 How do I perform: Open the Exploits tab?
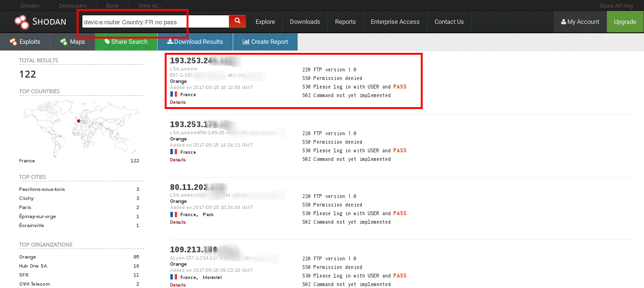[x=25, y=41]
